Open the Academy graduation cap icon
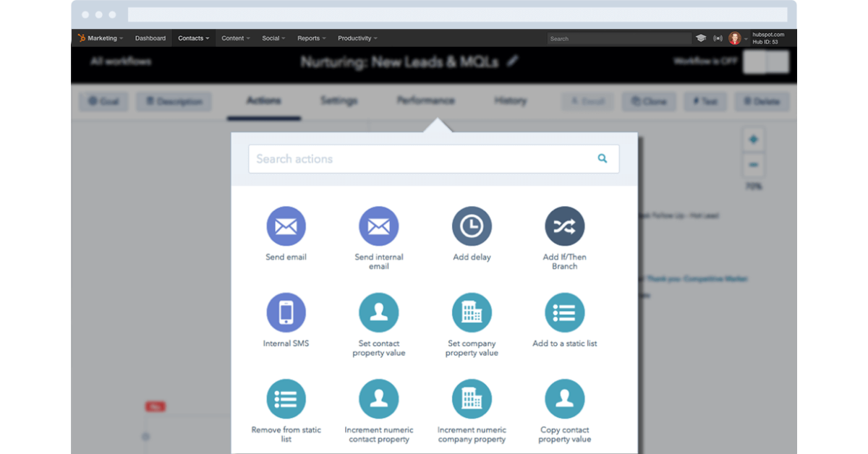The width and height of the screenshot is (868, 454). [x=701, y=38]
